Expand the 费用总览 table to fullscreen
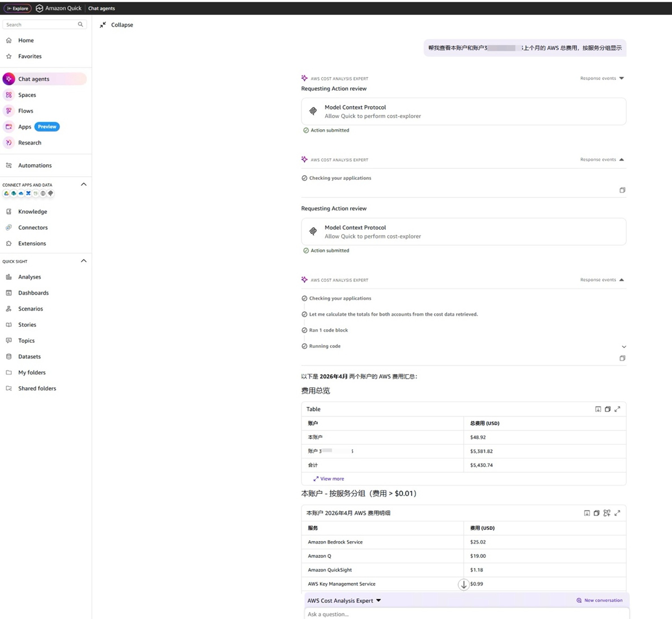Screen dimensions: 672x619 coord(617,409)
